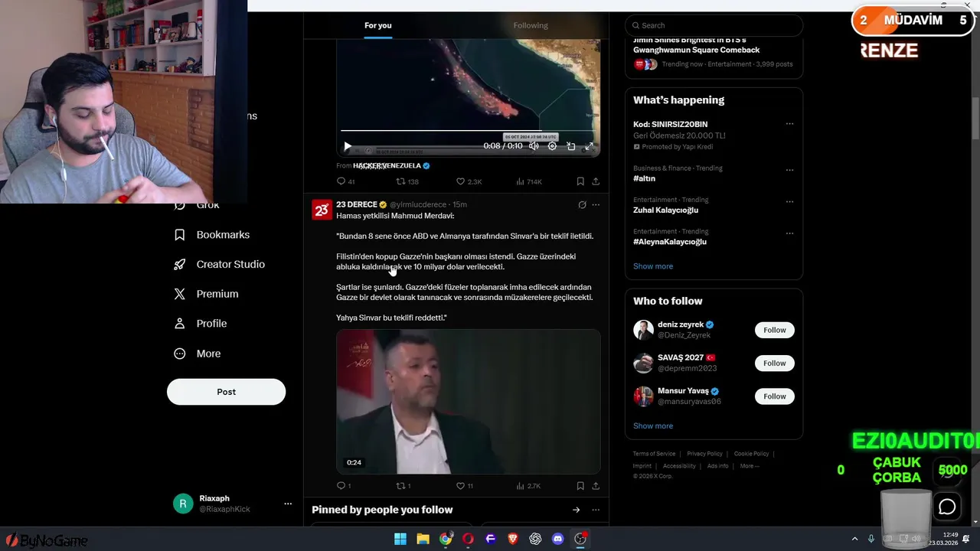Follow SAVAŞ 2027

[x=774, y=363]
